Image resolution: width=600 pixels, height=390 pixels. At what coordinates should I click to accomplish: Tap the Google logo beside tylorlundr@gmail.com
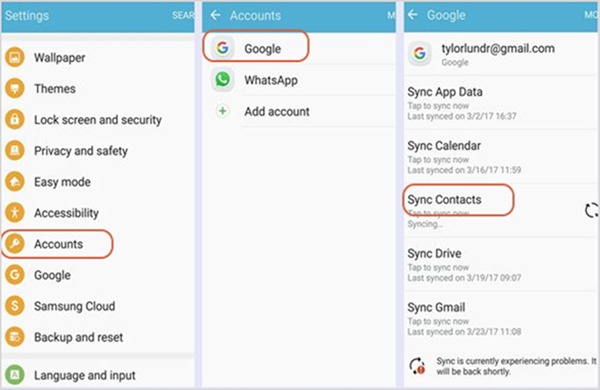coord(420,54)
